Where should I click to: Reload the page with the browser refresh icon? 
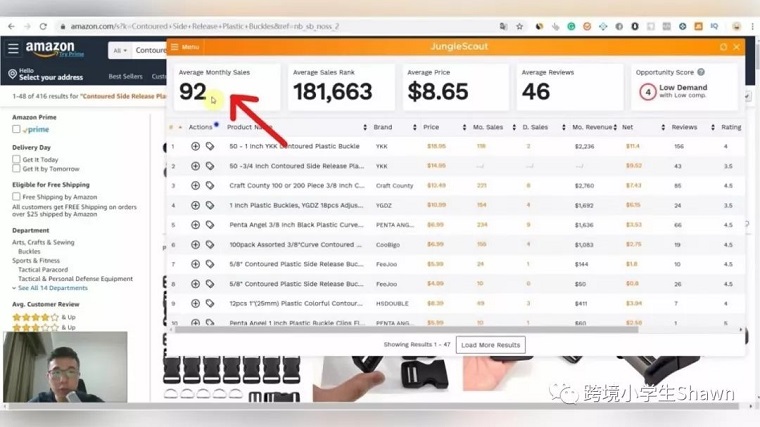(43, 26)
